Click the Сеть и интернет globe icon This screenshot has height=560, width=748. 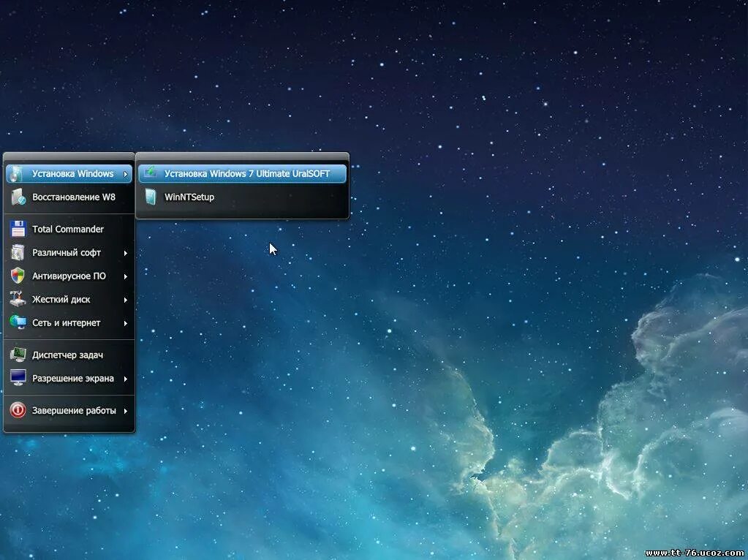pyautogui.click(x=18, y=322)
